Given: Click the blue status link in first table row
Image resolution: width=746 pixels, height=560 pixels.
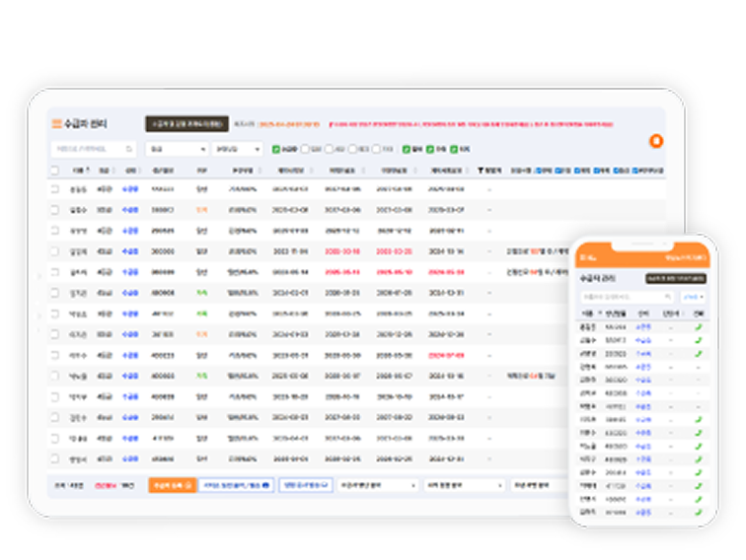Looking at the screenshot, I should (129, 188).
